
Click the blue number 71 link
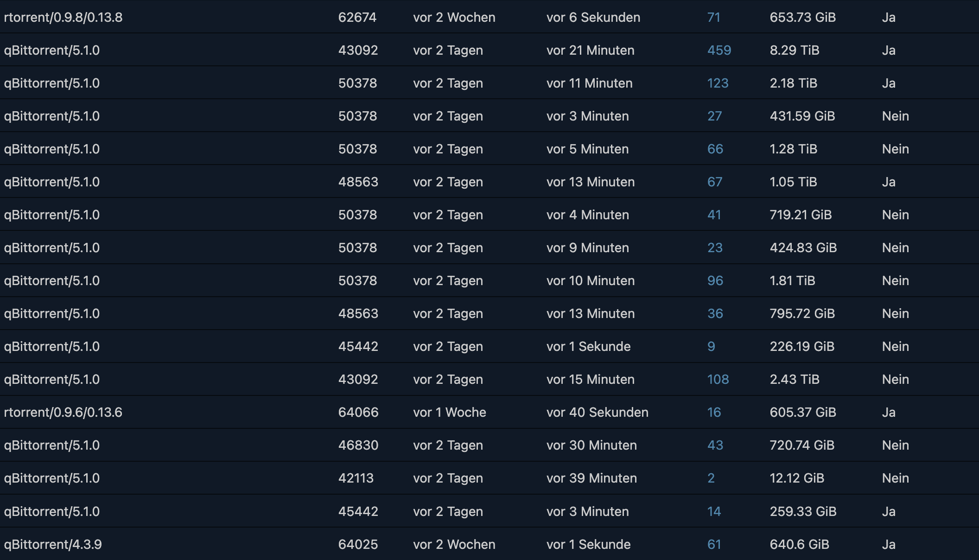pyautogui.click(x=714, y=17)
